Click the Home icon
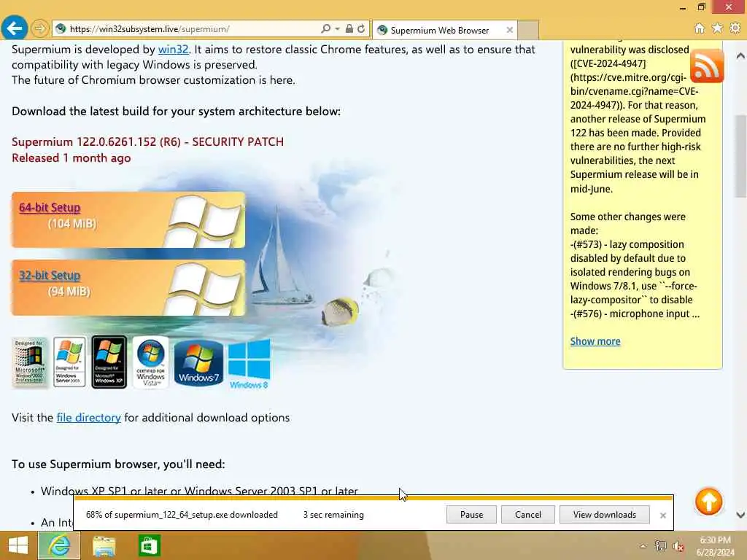 [x=700, y=28]
